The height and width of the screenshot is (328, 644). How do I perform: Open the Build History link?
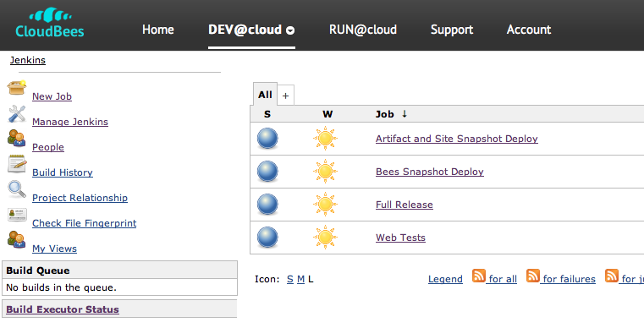(x=63, y=172)
